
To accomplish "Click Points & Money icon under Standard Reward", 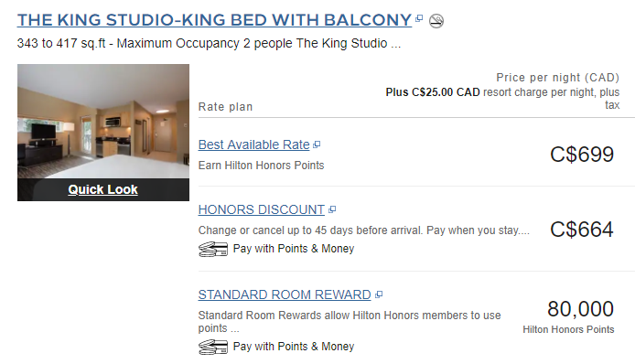I will 213,347.
